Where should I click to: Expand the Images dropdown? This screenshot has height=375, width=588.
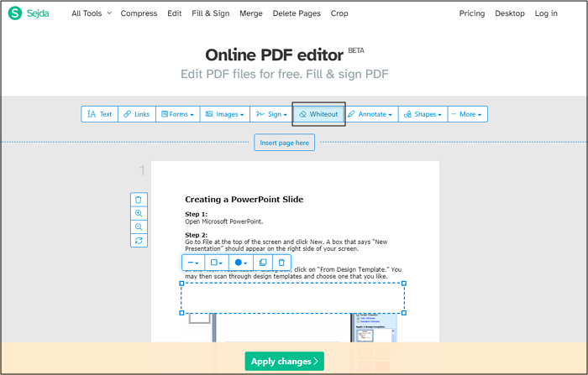click(x=225, y=114)
